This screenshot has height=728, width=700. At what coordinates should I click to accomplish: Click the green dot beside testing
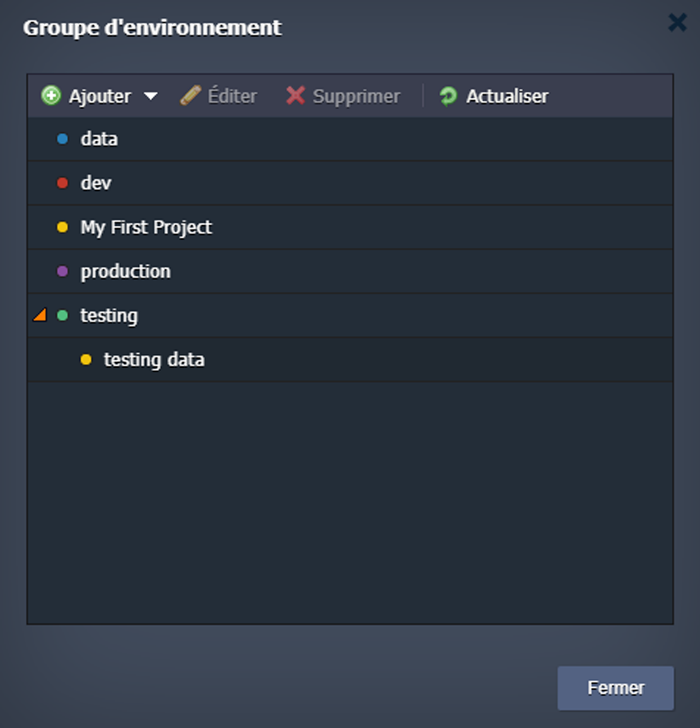(x=62, y=315)
